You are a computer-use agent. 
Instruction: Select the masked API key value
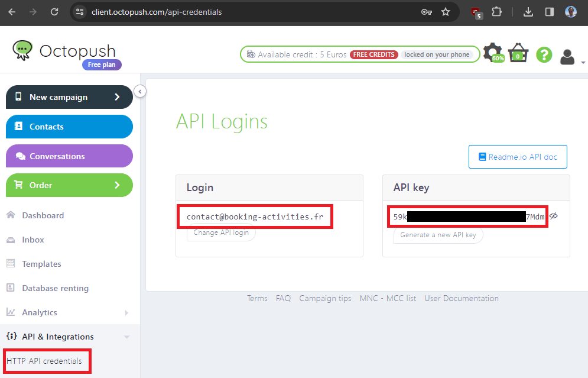pyautogui.click(x=469, y=217)
